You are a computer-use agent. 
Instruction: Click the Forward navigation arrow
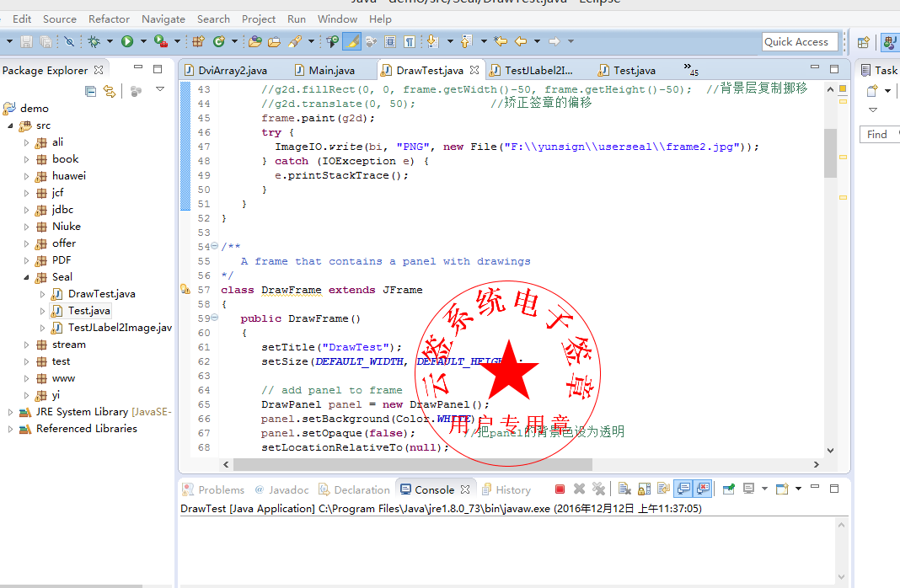point(554,41)
